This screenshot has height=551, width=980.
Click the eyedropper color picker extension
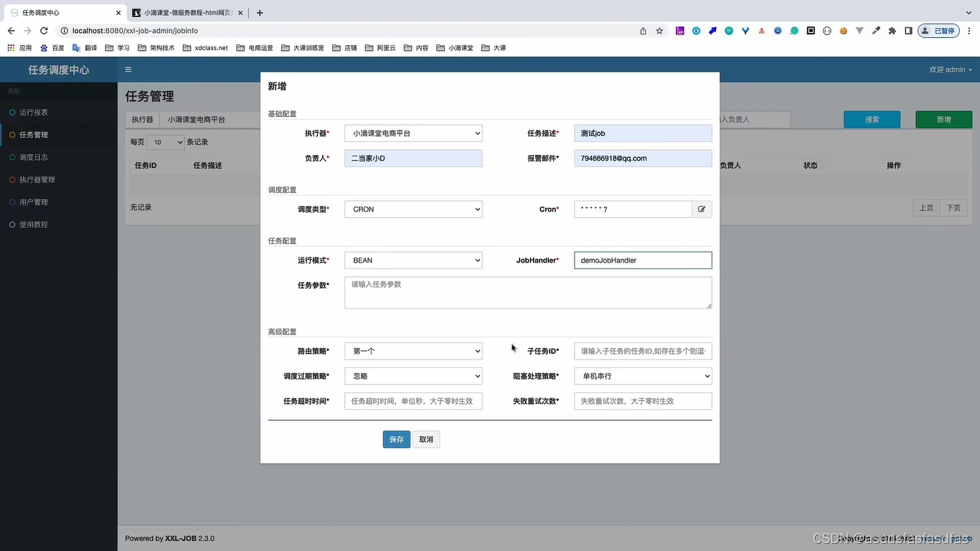pyautogui.click(x=876, y=31)
